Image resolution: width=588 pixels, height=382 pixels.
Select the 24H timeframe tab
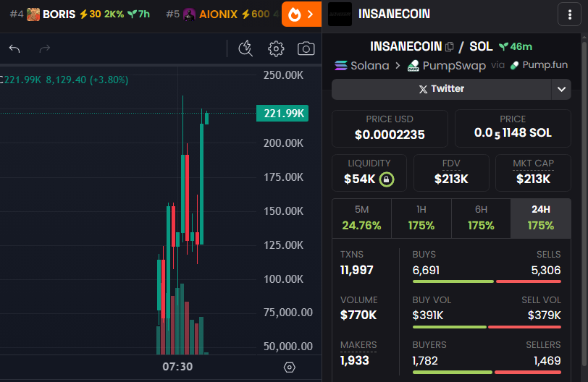[x=541, y=218]
